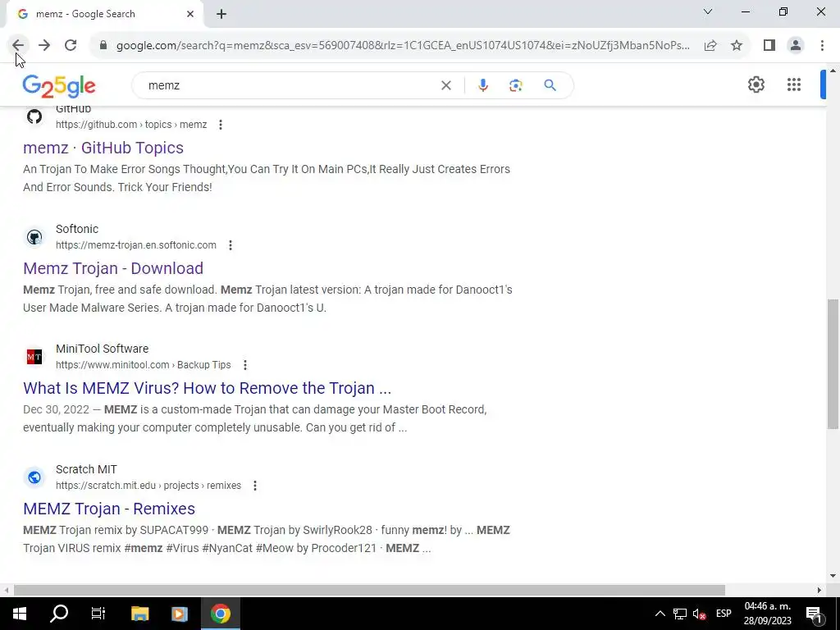
Task: Submit search with magnifying glass icon
Action: (x=550, y=85)
